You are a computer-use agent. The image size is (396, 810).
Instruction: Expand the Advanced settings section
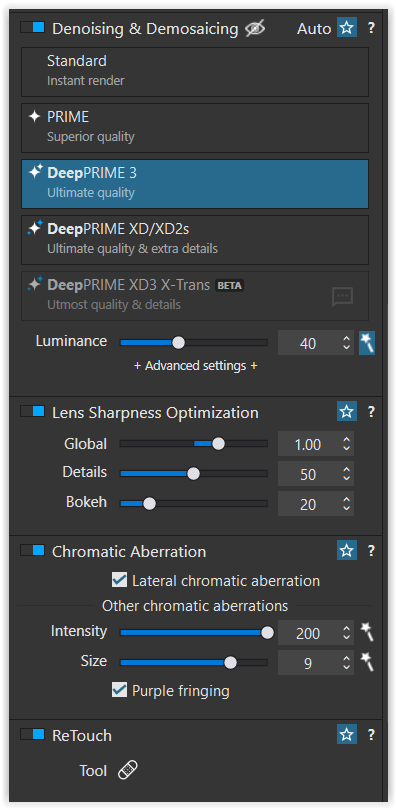click(x=196, y=366)
